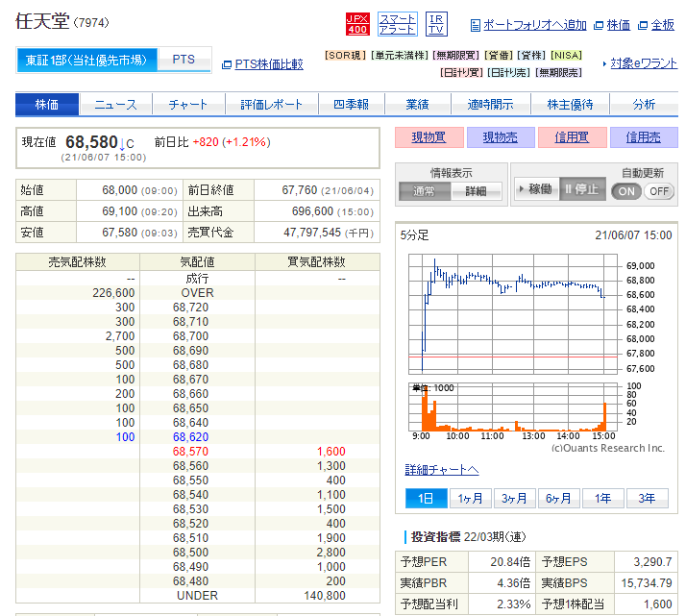
Task: Start auto-update with 稼働 button
Action: coord(537,189)
